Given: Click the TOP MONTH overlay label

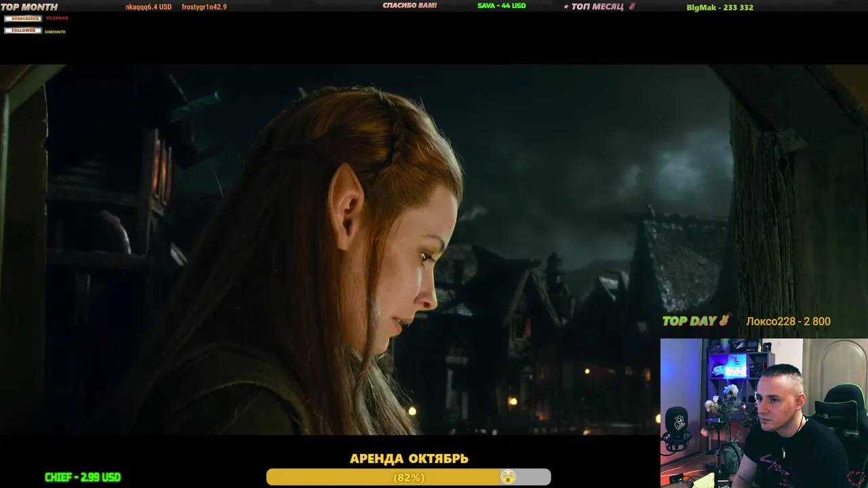Looking at the screenshot, I should click(29, 7).
